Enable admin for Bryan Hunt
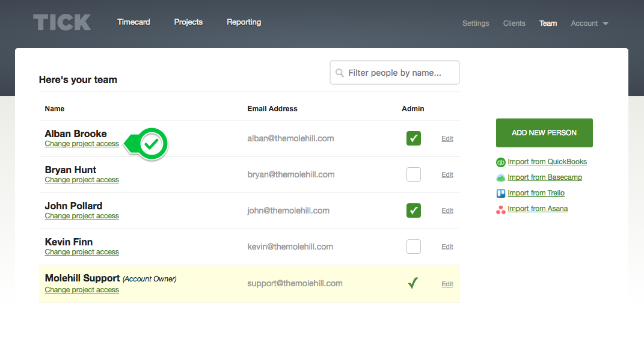Viewport: 644px width, 350px height. pyautogui.click(x=413, y=174)
